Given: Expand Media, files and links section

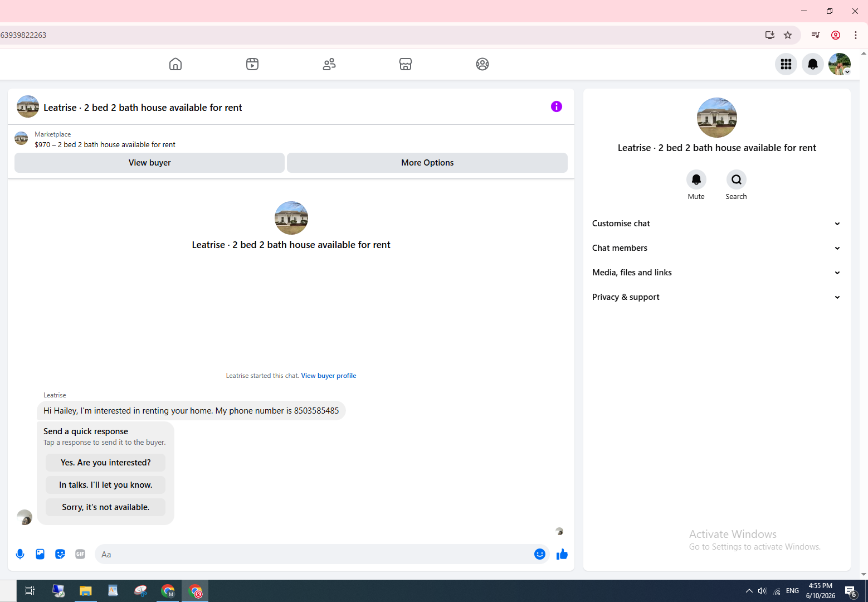Looking at the screenshot, I should 717,273.
